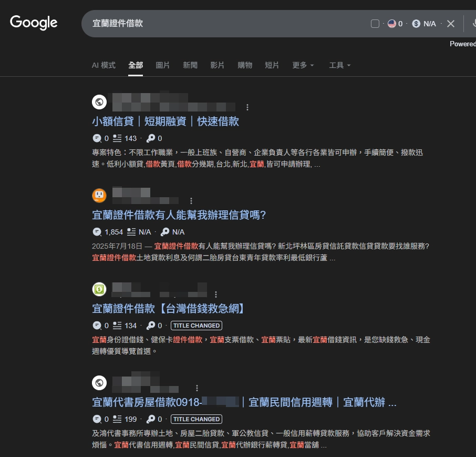The height and width of the screenshot is (457, 476).
Task: Switch to the AI 模式 tab
Action: (104, 65)
